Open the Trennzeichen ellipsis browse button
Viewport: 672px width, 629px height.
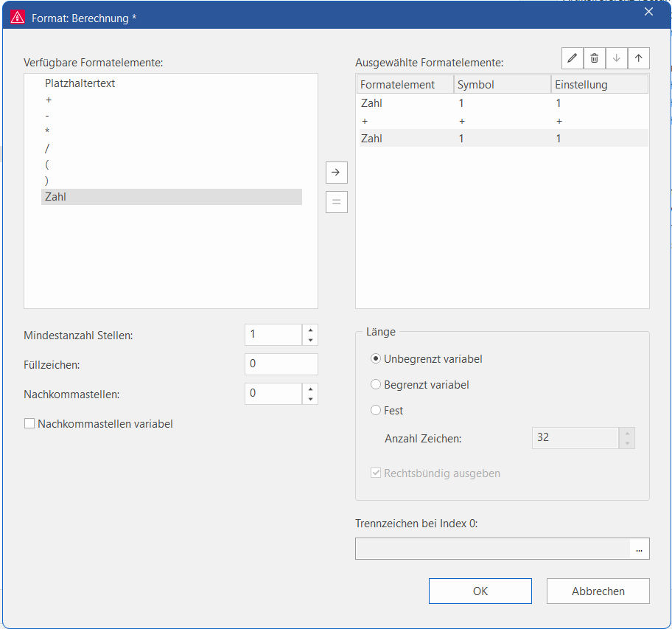[x=639, y=549]
